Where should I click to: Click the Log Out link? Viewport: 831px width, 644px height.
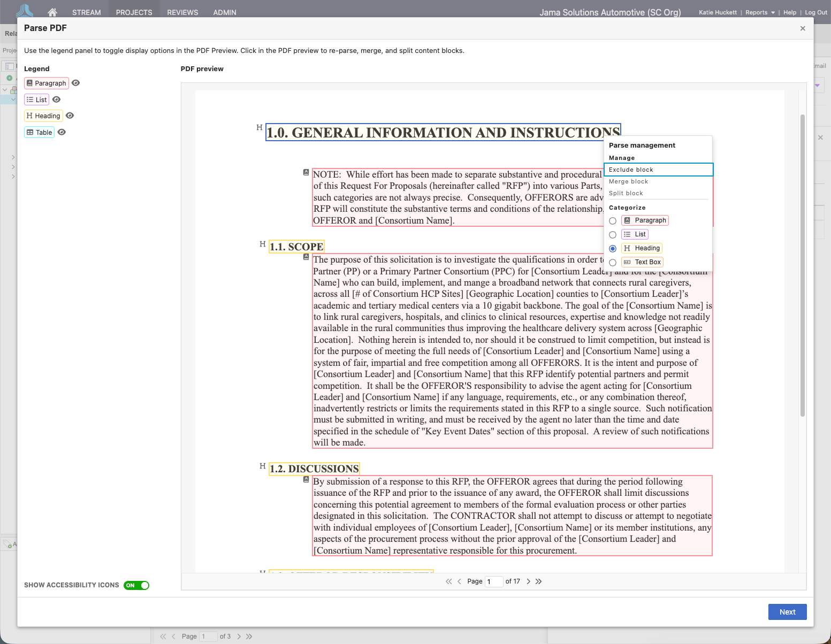tap(816, 12)
